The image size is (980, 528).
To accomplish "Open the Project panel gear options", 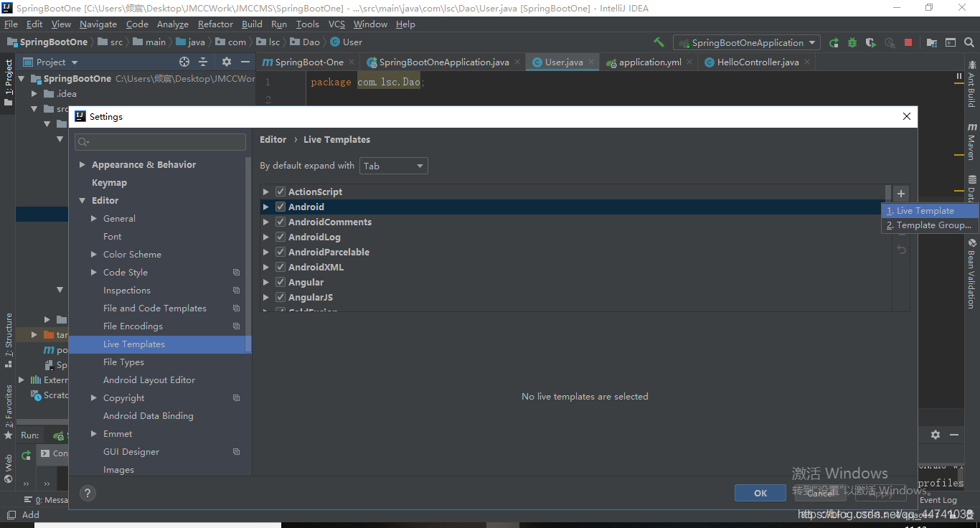I will coord(227,62).
